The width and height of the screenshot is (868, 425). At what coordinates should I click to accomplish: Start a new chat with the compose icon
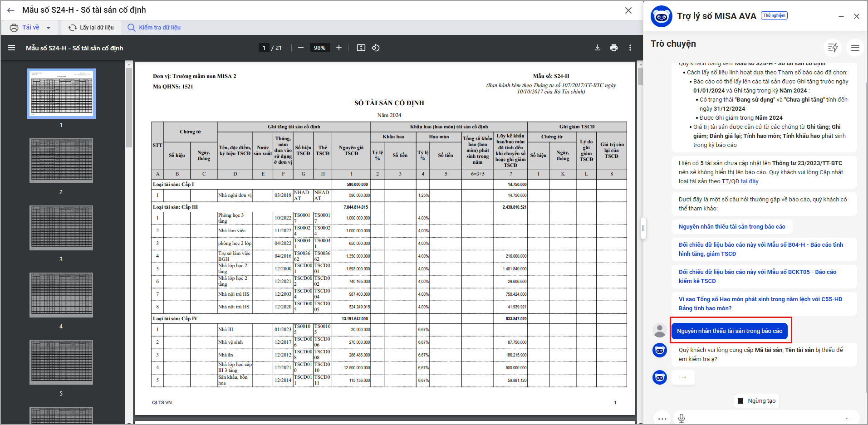point(833,48)
